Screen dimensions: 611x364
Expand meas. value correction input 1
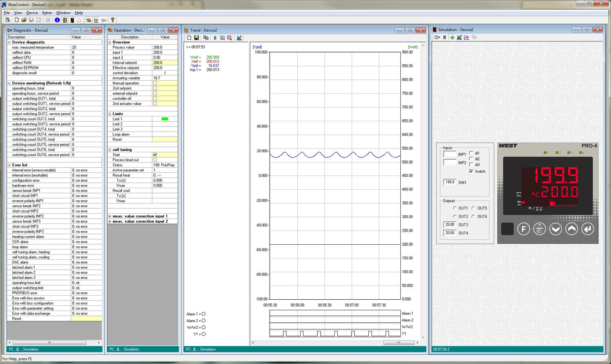(x=110, y=216)
